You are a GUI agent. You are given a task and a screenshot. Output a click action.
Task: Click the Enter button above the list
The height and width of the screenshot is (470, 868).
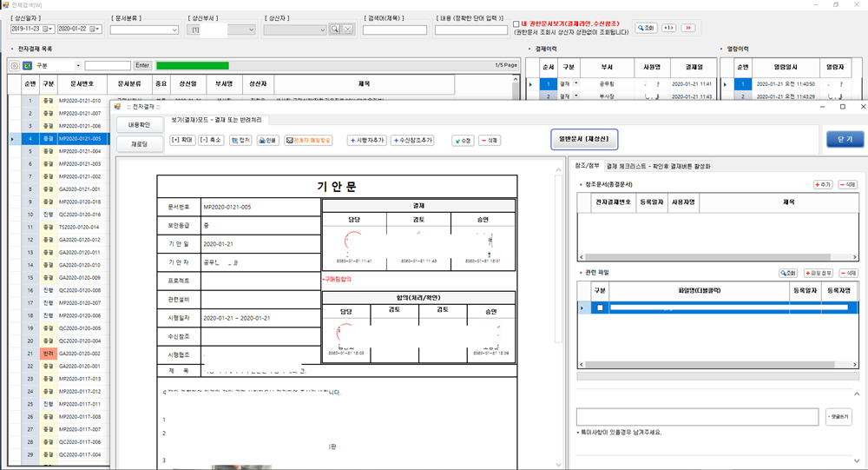click(x=142, y=65)
